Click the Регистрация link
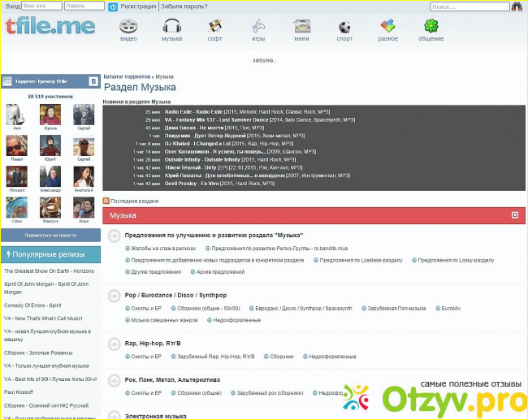This screenshot has height=420, width=528. tap(138, 6)
